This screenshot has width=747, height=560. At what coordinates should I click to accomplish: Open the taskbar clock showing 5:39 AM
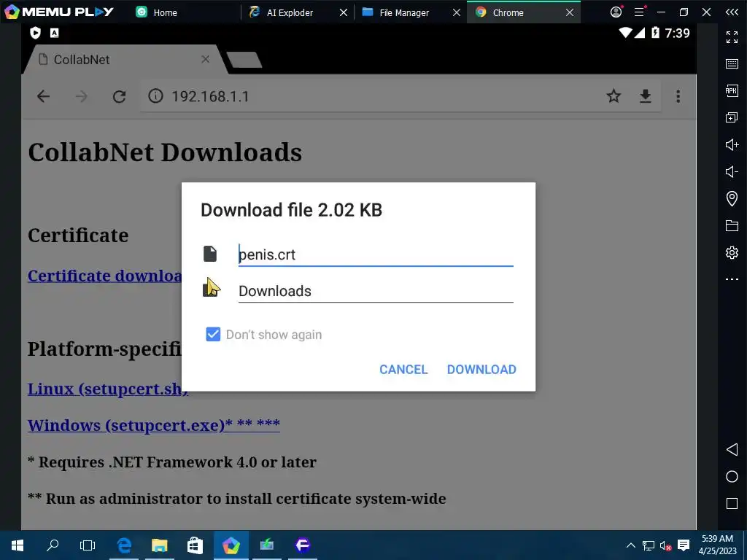717,545
